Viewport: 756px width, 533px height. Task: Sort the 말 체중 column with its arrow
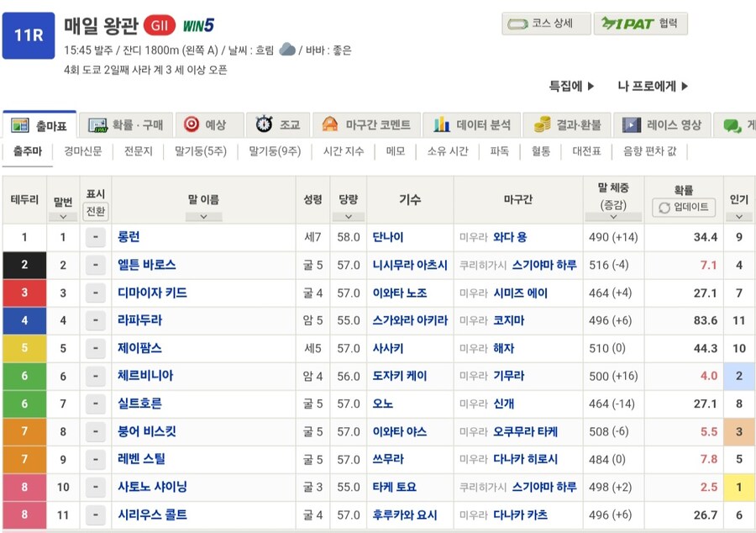coord(615,216)
